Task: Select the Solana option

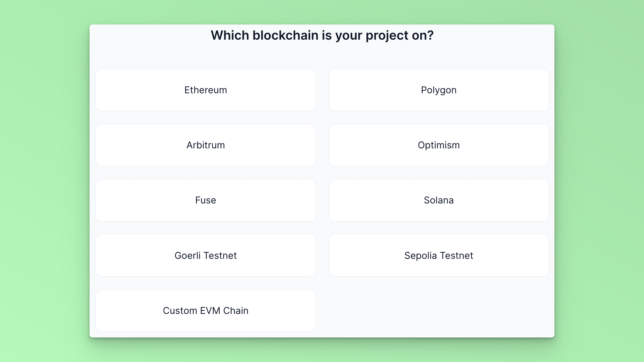Action: (439, 200)
